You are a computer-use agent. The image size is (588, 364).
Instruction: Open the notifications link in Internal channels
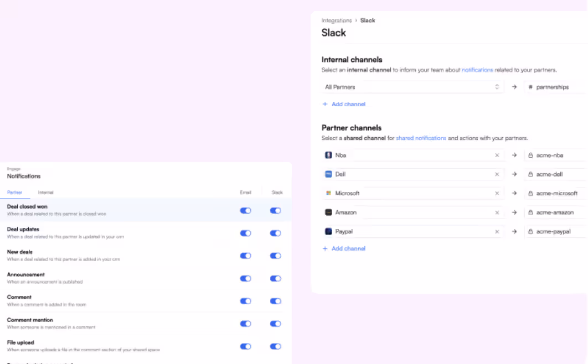click(x=477, y=70)
